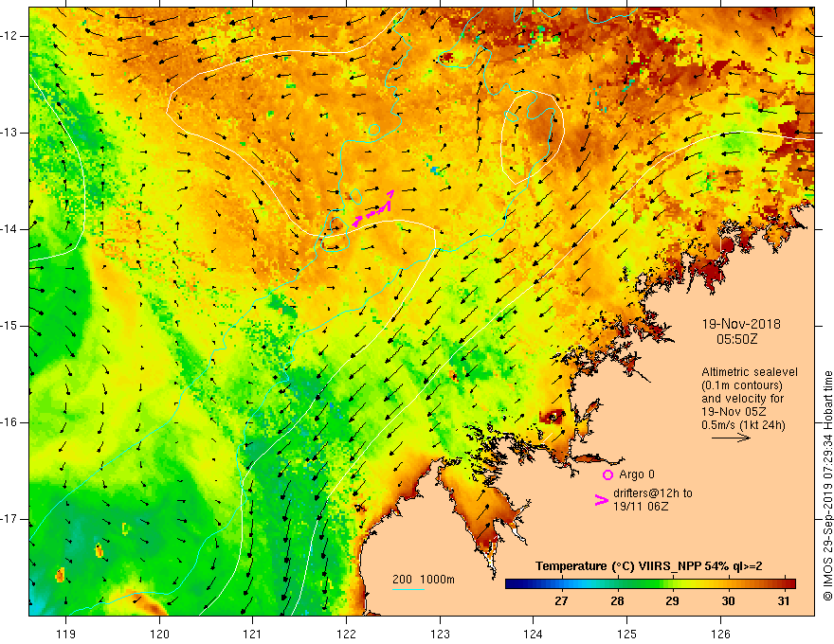
Task: Click the 30 colorbar tick label
Action: pos(728,601)
